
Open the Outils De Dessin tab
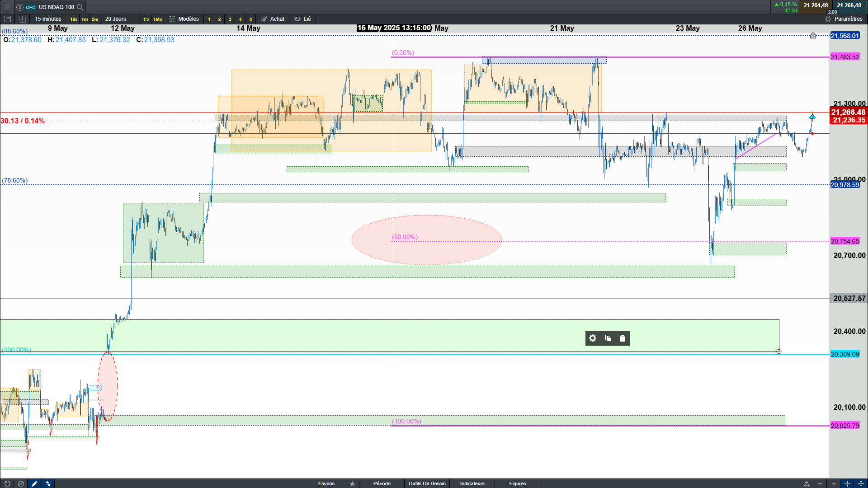click(427, 483)
